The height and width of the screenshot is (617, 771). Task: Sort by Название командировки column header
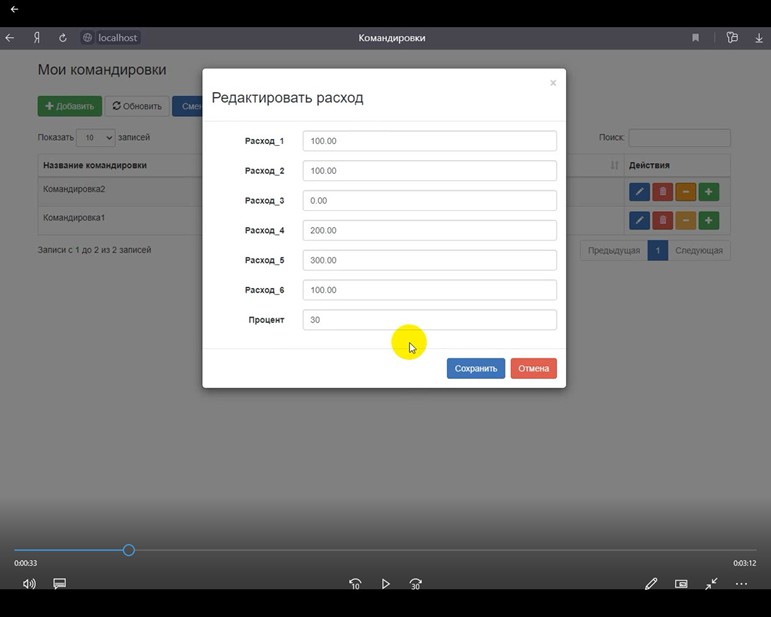(x=95, y=165)
